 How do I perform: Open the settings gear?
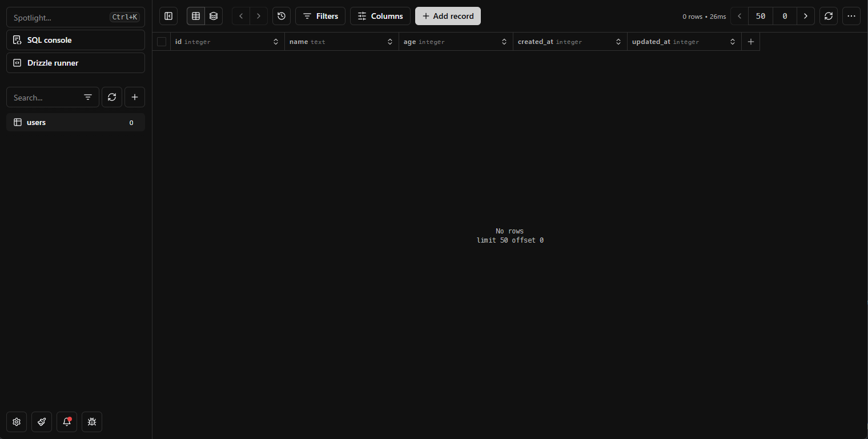click(16, 422)
